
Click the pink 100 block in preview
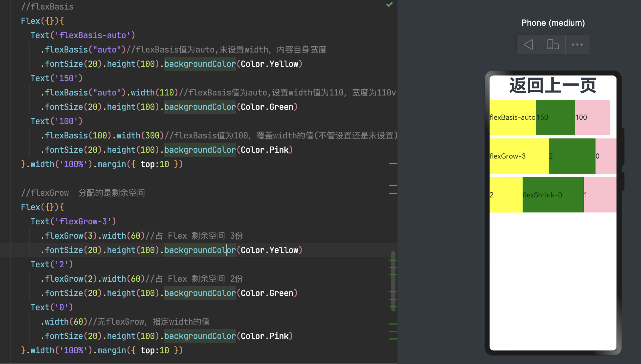(x=593, y=117)
